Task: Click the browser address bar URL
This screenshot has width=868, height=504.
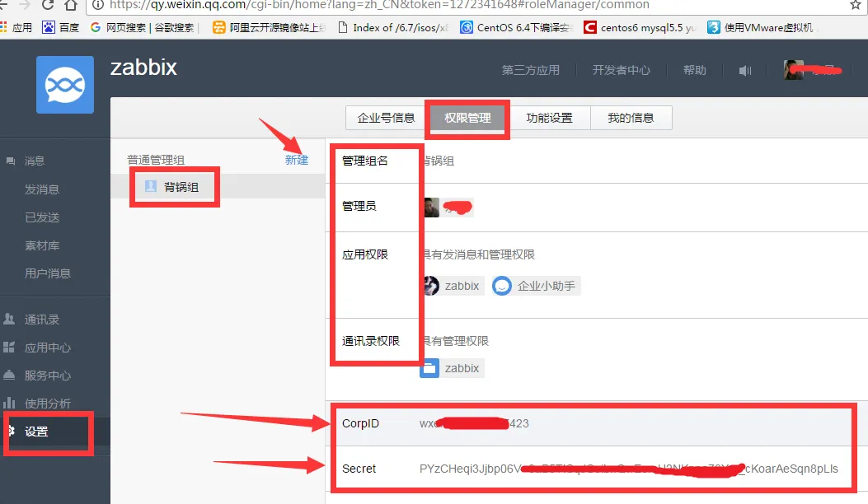Action: [x=379, y=5]
